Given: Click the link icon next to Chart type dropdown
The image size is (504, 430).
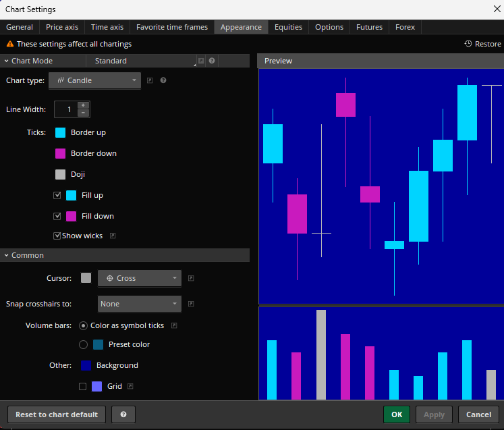Looking at the screenshot, I should point(150,80).
